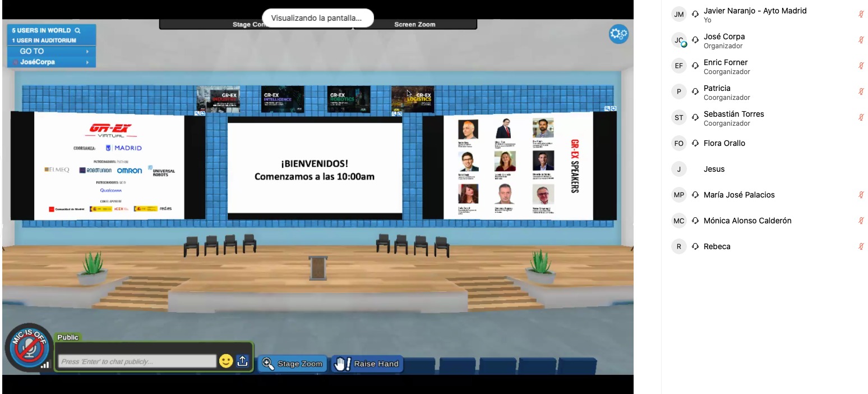This screenshot has width=868, height=394.
Task: Click the upload file icon in chat
Action: [x=242, y=361]
